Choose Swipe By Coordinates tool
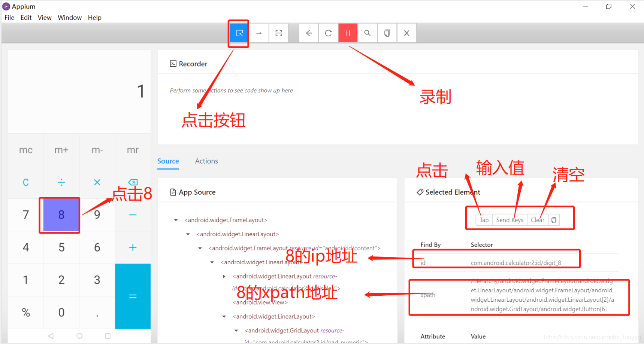This screenshot has width=644, height=344. click(259, 33)
